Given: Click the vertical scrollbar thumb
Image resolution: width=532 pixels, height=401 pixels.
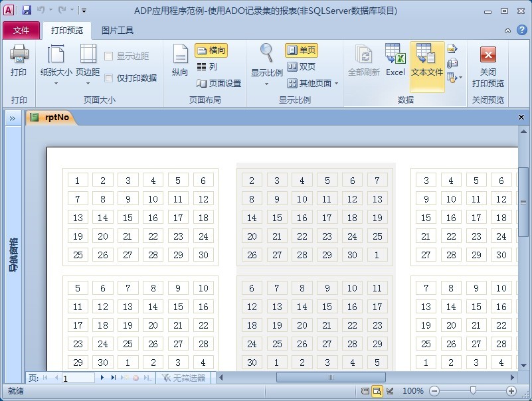Looking at the screenshot, I should point(523,202).
